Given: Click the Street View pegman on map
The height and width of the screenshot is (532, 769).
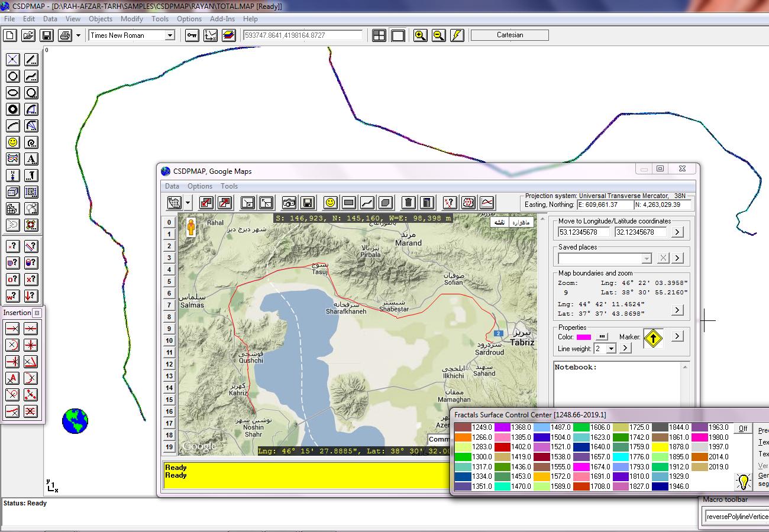Looking at the screenshot, I should [x=191, y=227].
